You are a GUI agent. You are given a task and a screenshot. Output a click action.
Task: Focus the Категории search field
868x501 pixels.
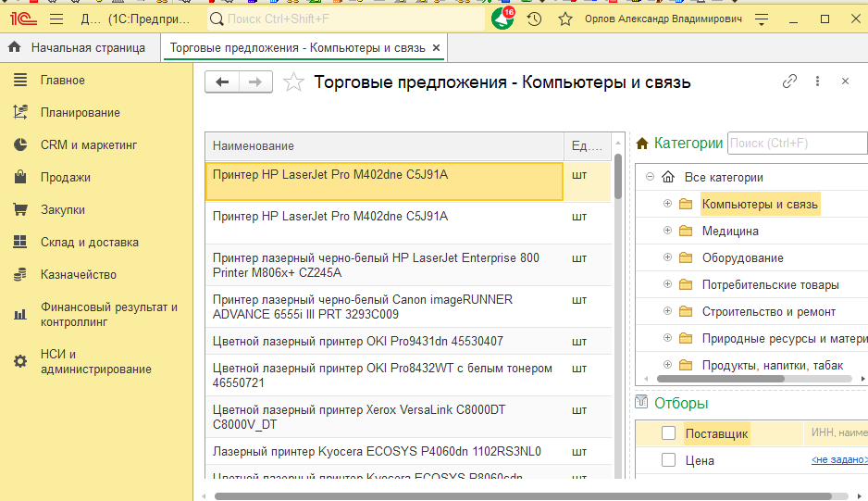(798, 143)
